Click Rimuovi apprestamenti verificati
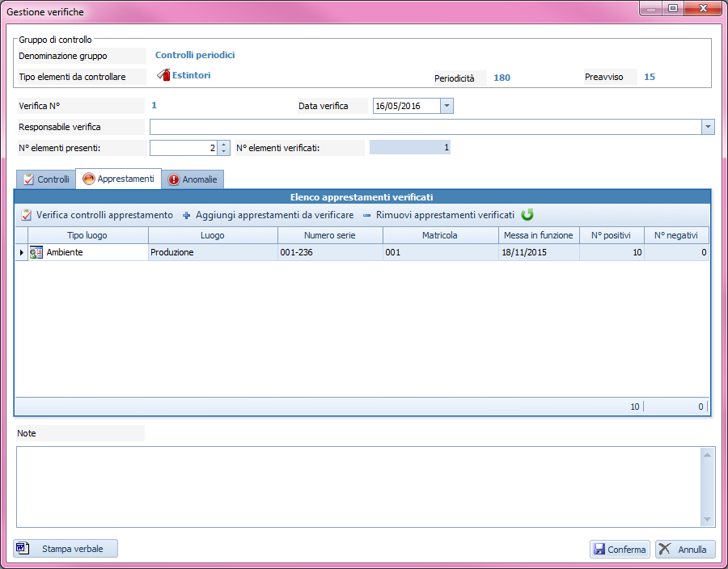This screenshot has width=728, height=569. tap(439, 215)
